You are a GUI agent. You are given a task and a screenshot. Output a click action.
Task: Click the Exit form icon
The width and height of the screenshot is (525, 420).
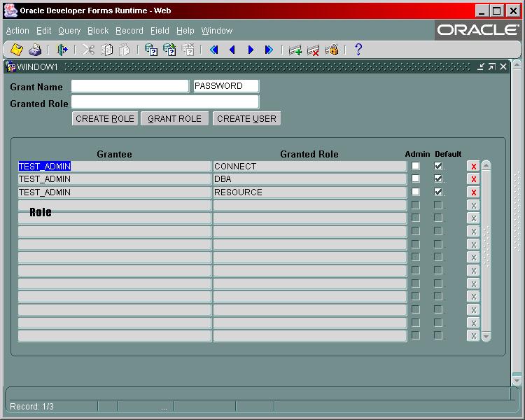click(62, 50)
